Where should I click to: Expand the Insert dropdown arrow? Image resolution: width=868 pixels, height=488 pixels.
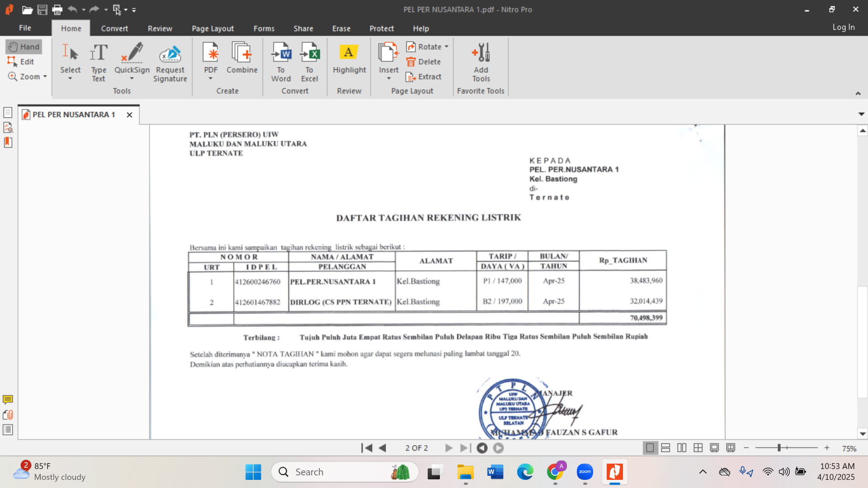[389, 79]
